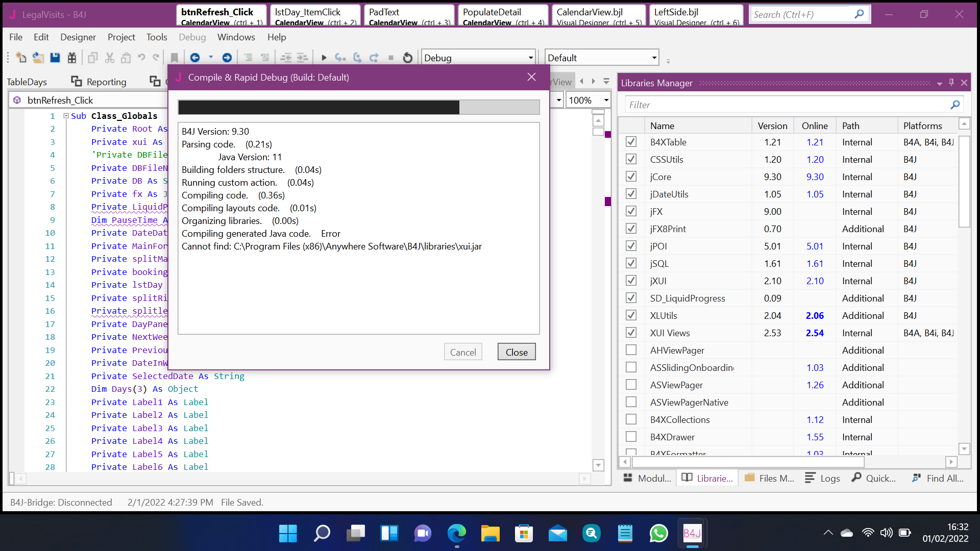Click the Navigate Forward arrow icon

click(227, 58)
